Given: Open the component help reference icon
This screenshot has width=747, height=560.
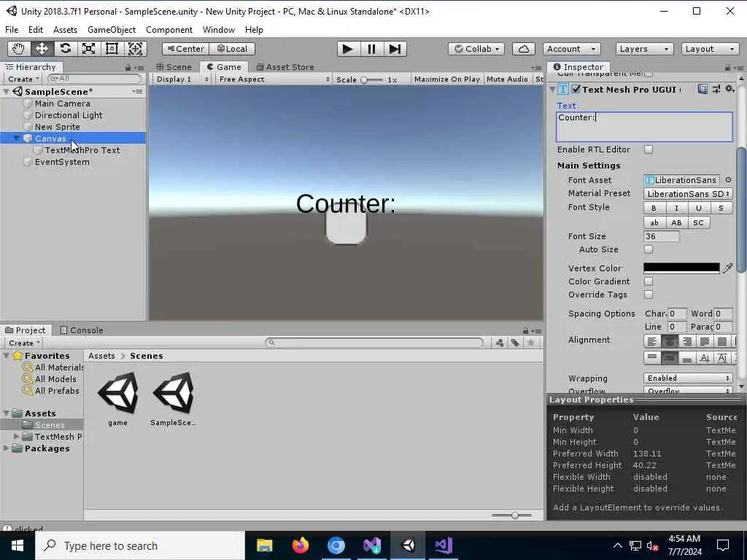Looking at the screenshot, I should (x=703, y=89).
